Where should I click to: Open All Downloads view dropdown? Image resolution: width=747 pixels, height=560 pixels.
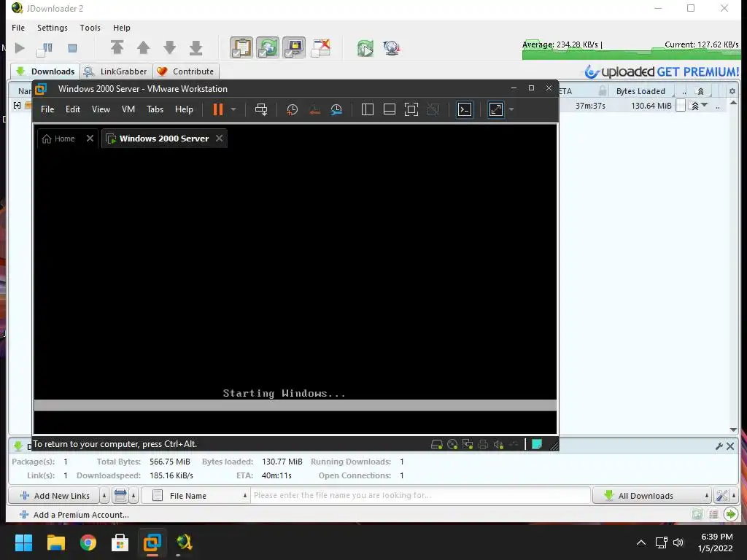(652, 496)
